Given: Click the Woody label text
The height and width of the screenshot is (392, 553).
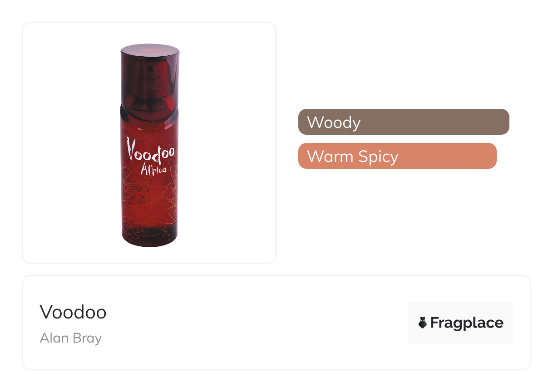Looking at the screenshot, I should click(x=333, y=122).
